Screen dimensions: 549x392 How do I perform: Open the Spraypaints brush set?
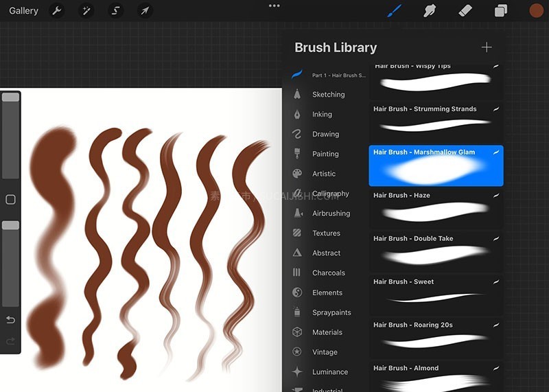331,312
